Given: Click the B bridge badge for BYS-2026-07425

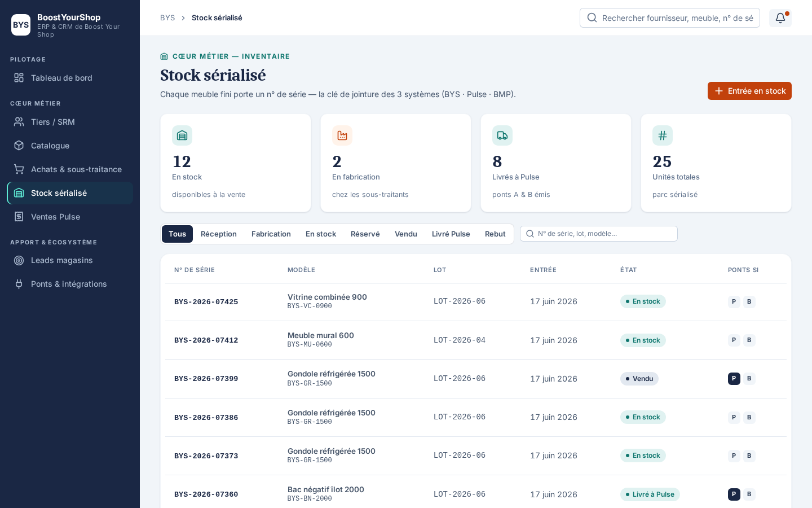Looking at the screenshot, I should coord(749,301).
